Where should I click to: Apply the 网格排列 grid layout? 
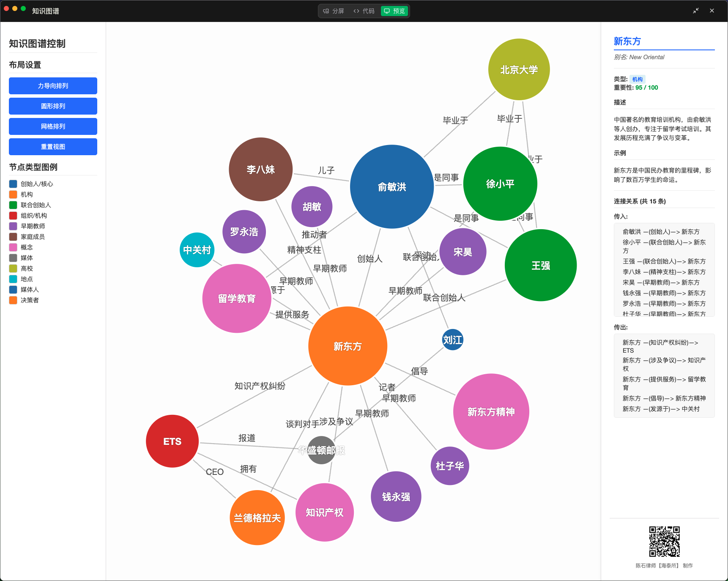(x=53, y=126)
